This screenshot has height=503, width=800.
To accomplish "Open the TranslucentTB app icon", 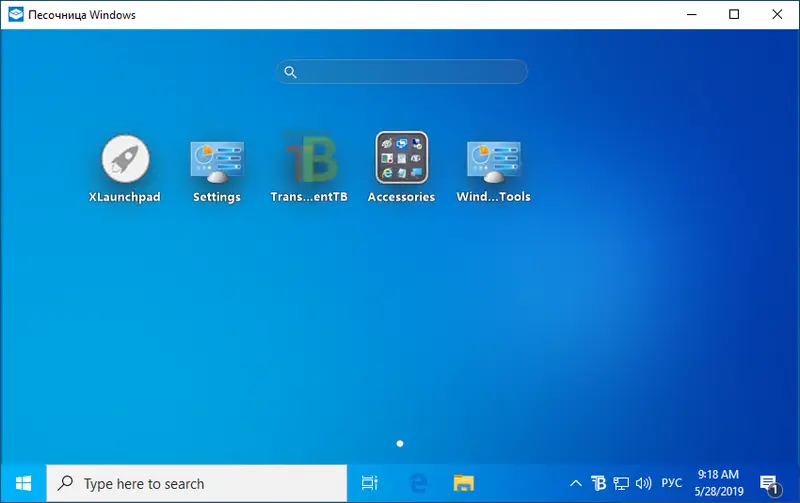I will tap(309, 159).
